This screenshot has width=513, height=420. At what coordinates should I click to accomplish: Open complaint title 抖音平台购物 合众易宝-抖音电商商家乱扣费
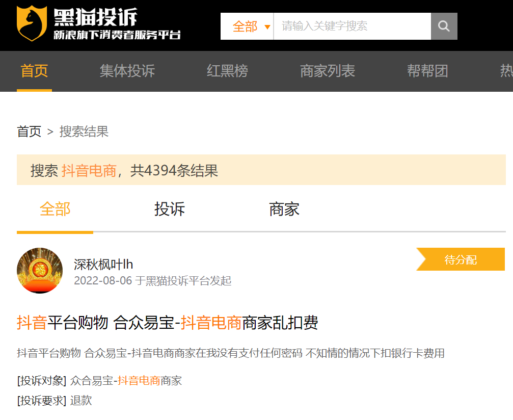click(x=167, y=323)
